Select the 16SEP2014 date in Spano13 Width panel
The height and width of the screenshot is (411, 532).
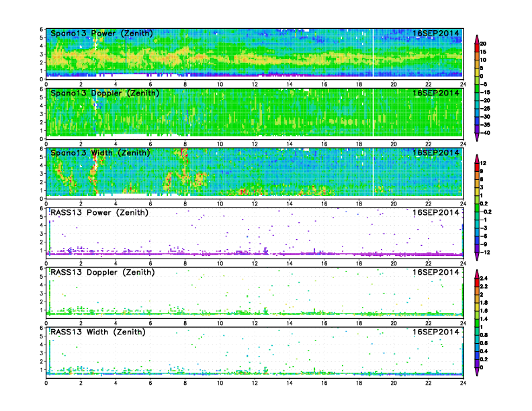(436, 152)
